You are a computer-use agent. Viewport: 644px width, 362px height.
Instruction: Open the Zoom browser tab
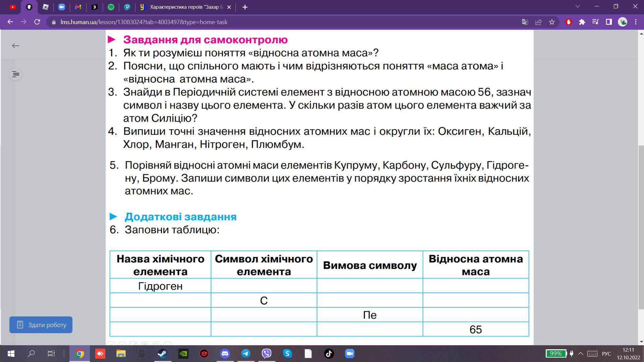[62, 7]
